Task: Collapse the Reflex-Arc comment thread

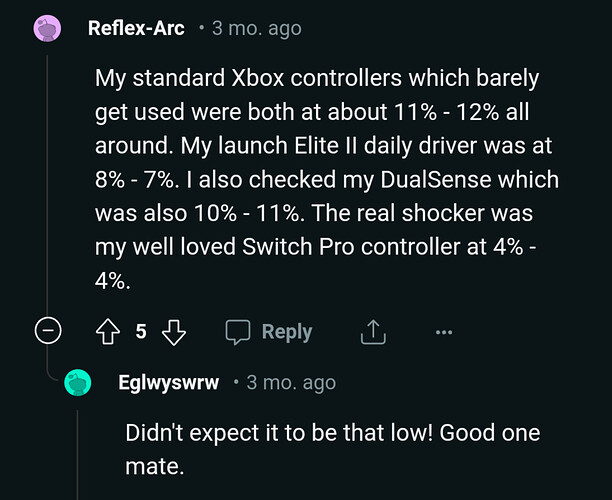Action: [x=47, y=331]
